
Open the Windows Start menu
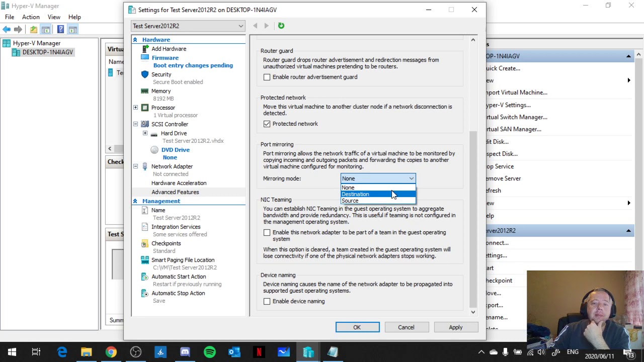[12, 352]
